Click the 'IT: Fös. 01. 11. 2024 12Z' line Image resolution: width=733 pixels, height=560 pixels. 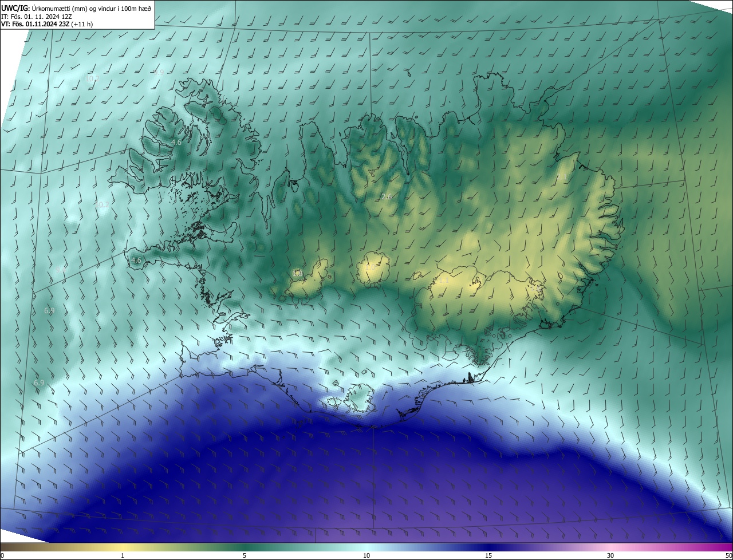37,16
